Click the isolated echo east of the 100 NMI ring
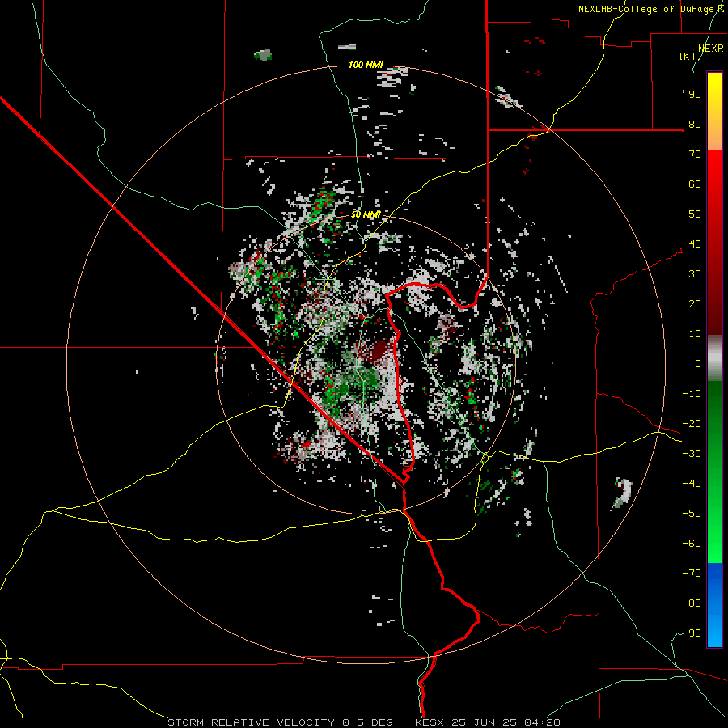 tap(622, 493)
